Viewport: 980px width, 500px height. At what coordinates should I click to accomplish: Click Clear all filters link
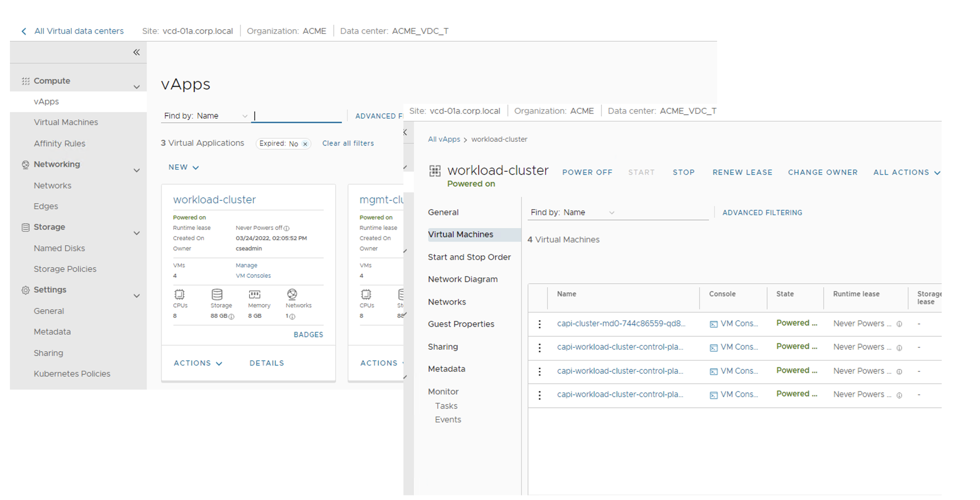coord(348,143)
